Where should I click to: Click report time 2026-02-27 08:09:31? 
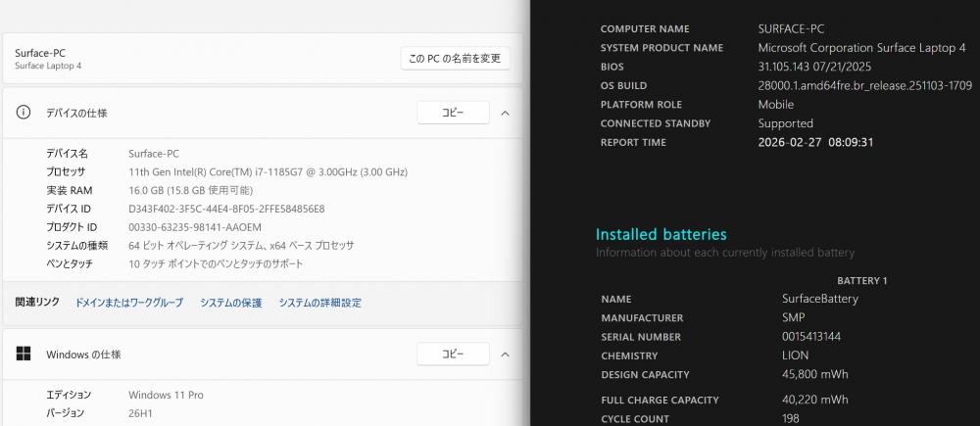tap(815, 142)
